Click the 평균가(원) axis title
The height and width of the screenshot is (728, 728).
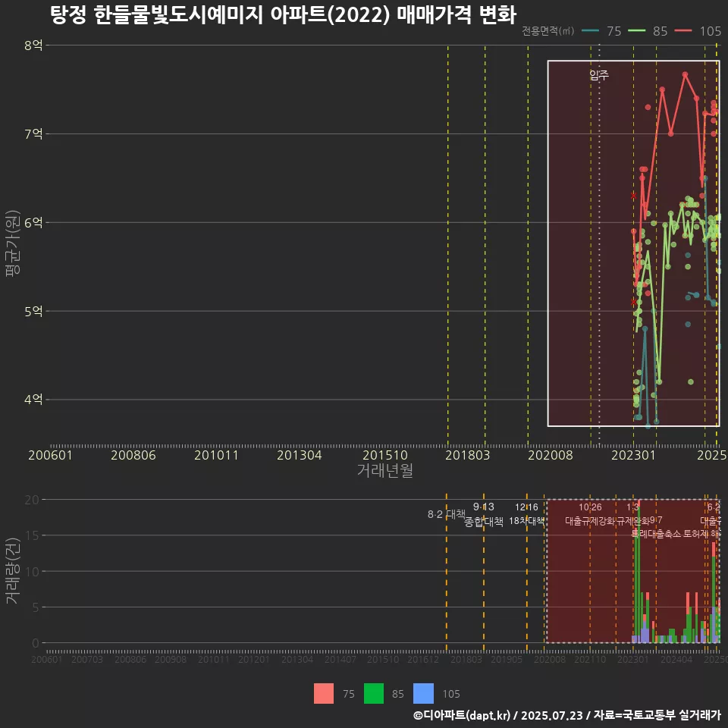[13, 243]
